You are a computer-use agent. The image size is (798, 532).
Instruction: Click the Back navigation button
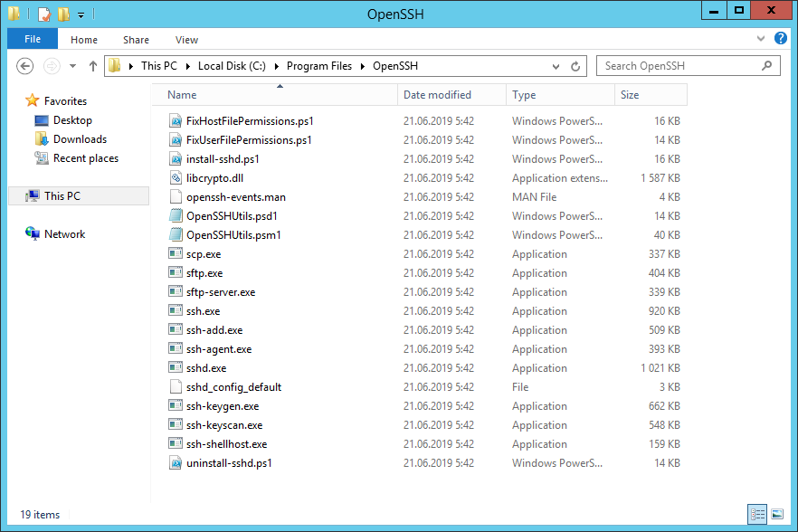click(24, 65)
